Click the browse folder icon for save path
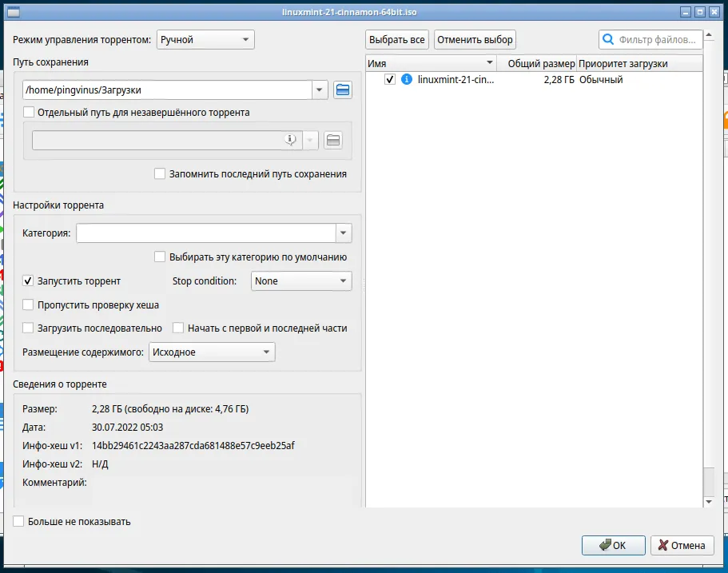This screenshot has width=728, height=573. (x=342, y=90)
